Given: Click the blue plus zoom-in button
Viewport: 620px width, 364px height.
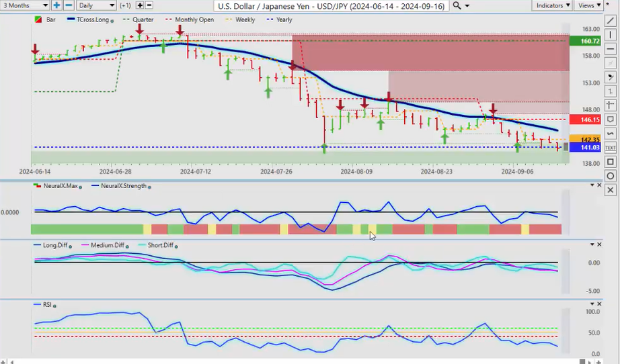Looking at the screenshot, I should pos(56,5).
